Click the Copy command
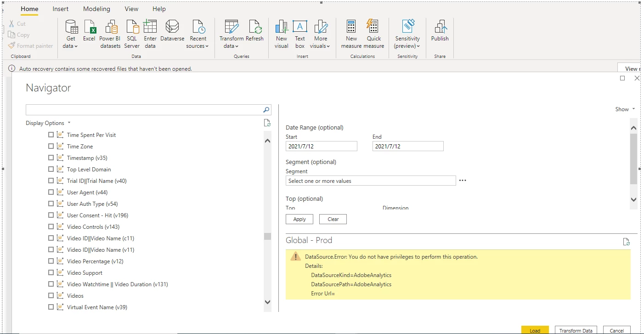644x334 pixels. pyautogui.click(x=19, y=35)
